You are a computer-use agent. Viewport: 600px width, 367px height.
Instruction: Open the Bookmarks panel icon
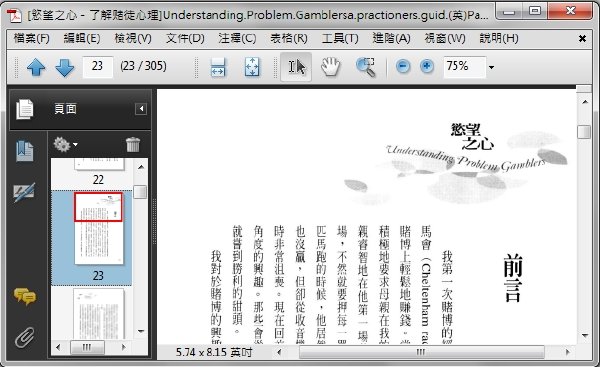[24, 151]
